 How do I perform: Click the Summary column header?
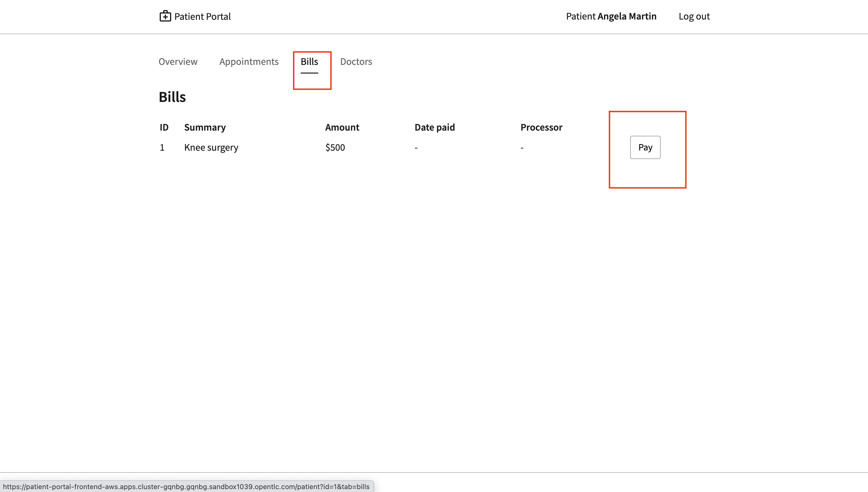(x=205, y=127)
